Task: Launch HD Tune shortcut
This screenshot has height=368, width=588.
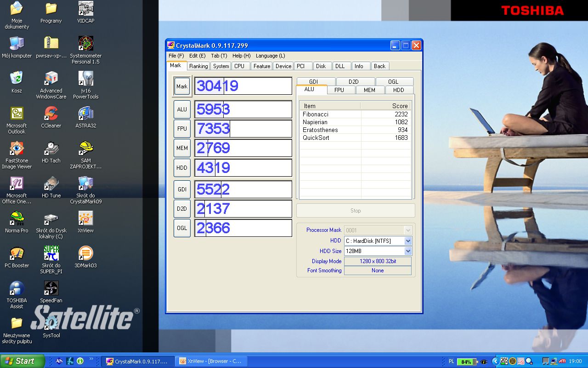Action: pos(51,187)
